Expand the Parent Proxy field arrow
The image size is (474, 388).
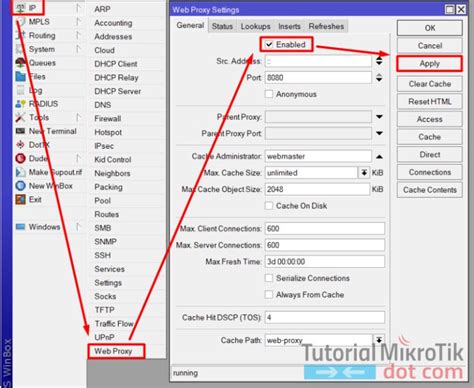pyautogui.click(x=379, y=117)
